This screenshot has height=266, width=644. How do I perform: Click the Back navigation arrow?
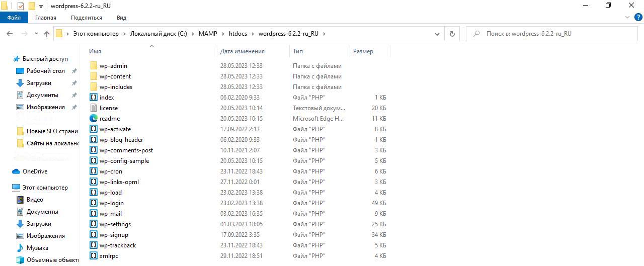pyautogui.click(x=10, y=34)
